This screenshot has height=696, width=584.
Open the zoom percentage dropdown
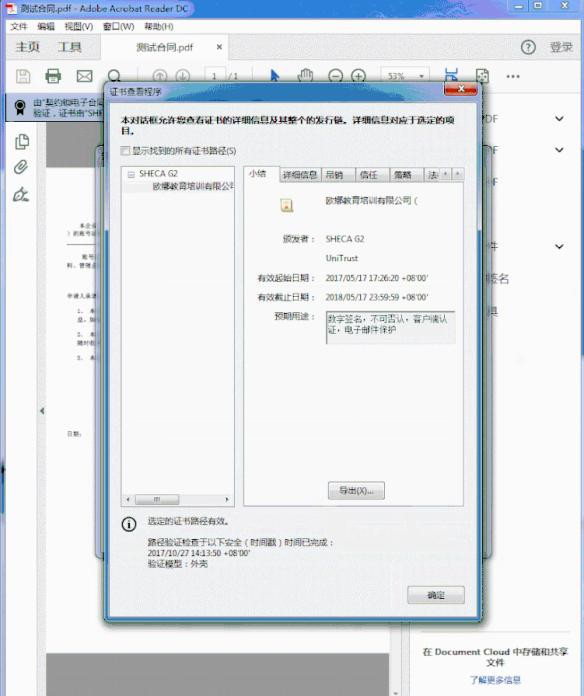click(421, 76)
